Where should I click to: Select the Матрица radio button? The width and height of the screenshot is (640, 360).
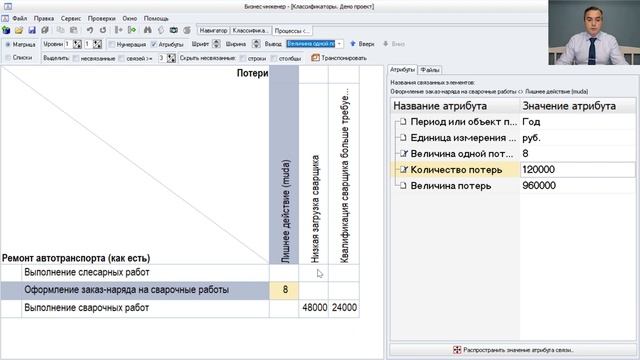tap(8, 44)
